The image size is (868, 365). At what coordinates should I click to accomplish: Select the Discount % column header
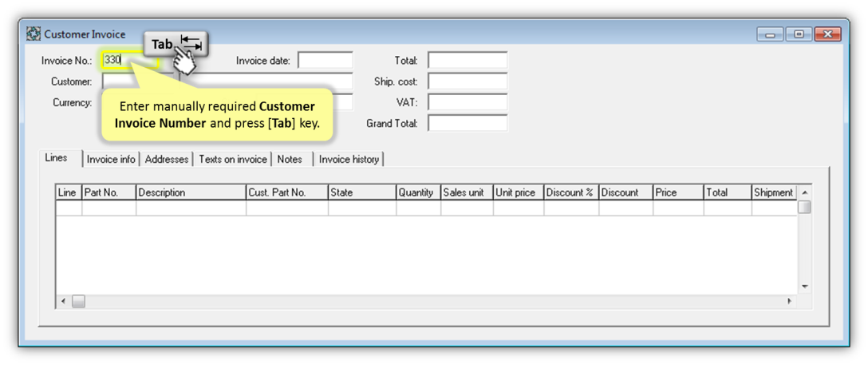click(571, 192)
